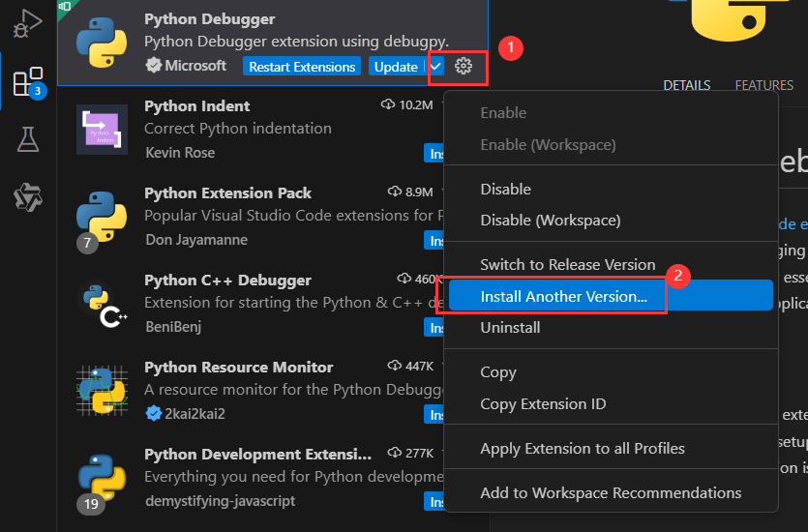Select Switch to Release Version
The height and width of the screenshot is (532, 808).
(567, 264)
